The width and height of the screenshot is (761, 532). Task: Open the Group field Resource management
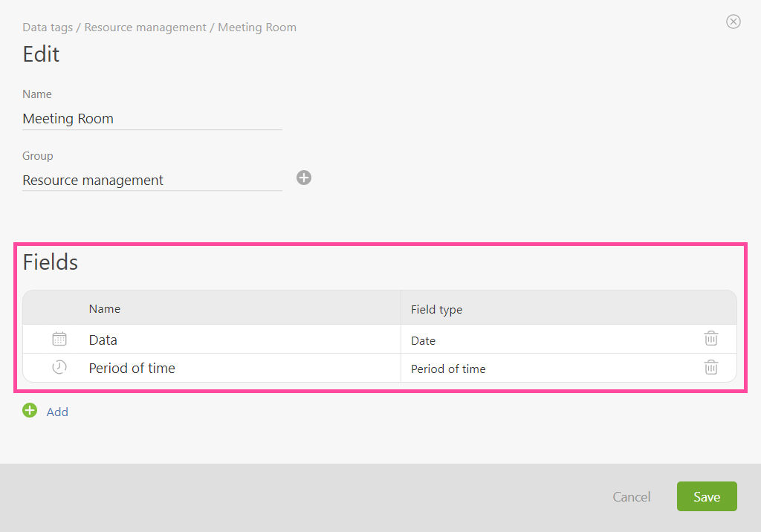coord(152,181)
